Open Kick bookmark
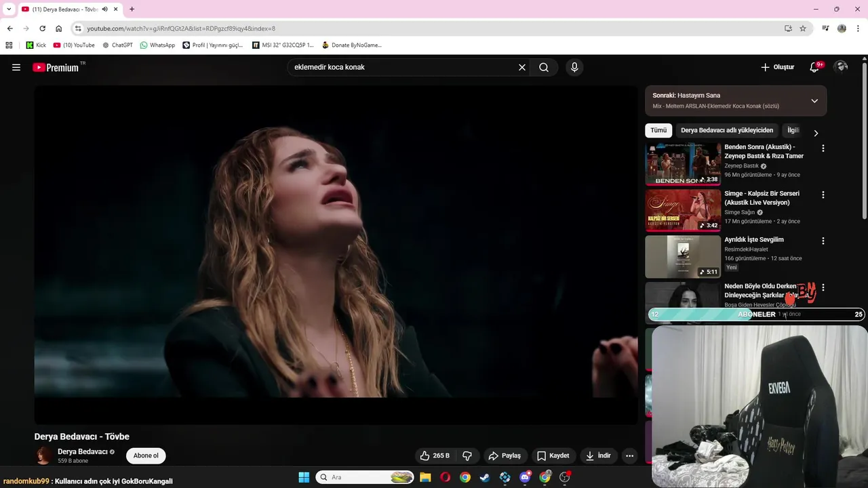The image size is (868, 488). pos(36,45)
